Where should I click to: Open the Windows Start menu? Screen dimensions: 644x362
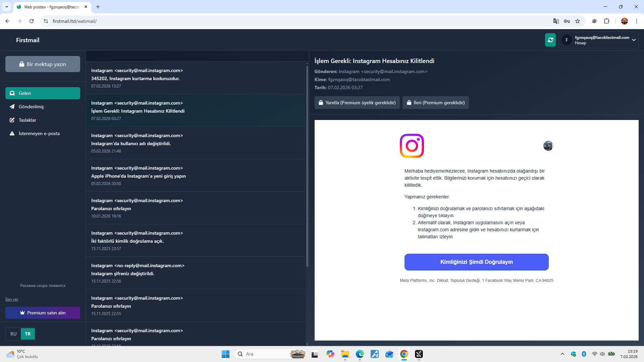coord(225,354)
